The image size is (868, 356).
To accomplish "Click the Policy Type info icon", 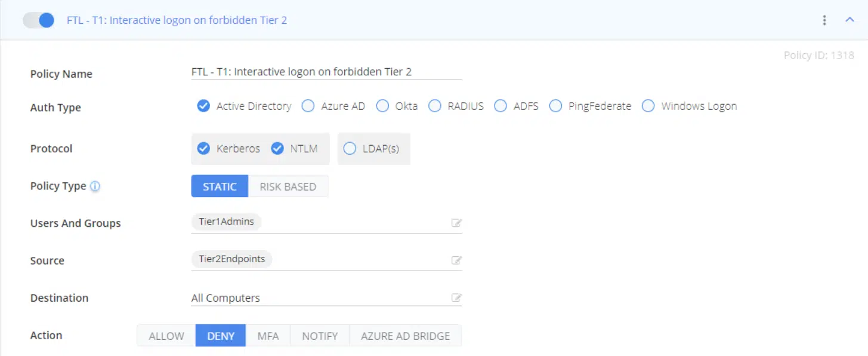I will point(95,186).
